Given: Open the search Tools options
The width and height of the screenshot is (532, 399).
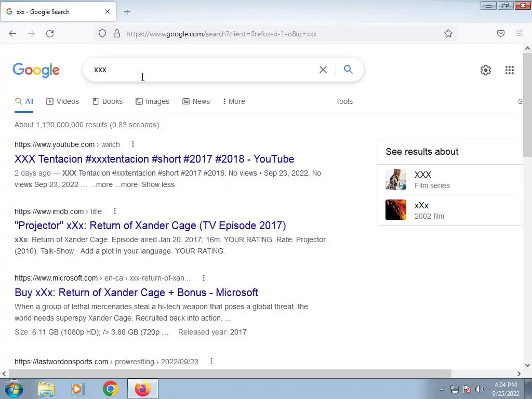Looking at the screenshot, I should coord(344,101).
